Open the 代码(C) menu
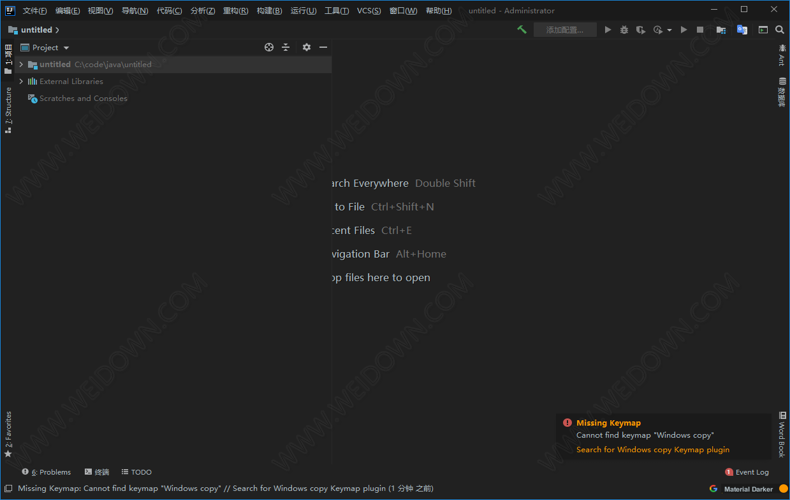The width and height of the screenshot is (790, 500). pos(169,11)
